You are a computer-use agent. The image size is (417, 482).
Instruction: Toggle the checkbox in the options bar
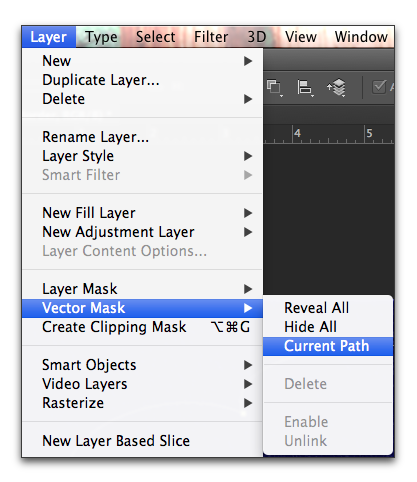379,87
